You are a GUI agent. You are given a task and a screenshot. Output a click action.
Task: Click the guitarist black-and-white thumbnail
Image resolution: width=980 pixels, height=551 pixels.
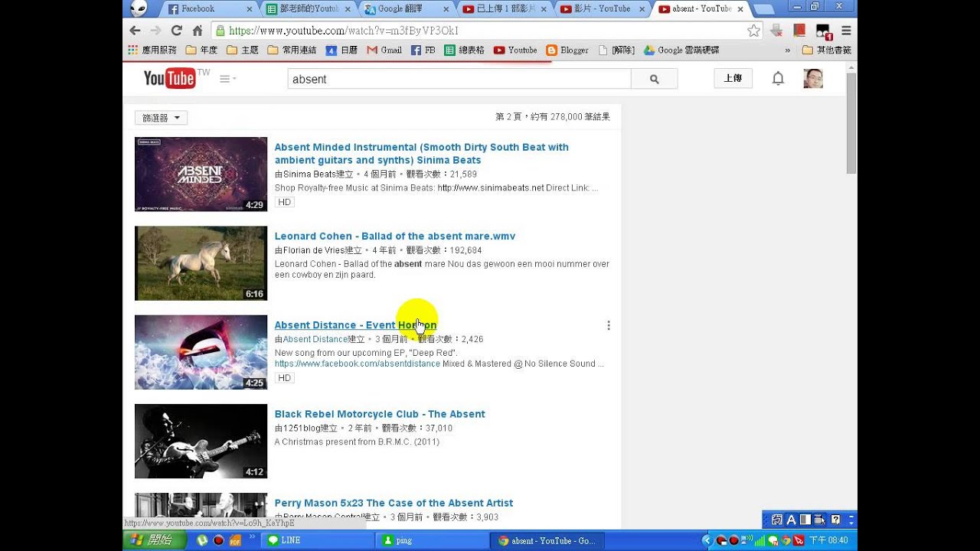(x=201, y=441)
